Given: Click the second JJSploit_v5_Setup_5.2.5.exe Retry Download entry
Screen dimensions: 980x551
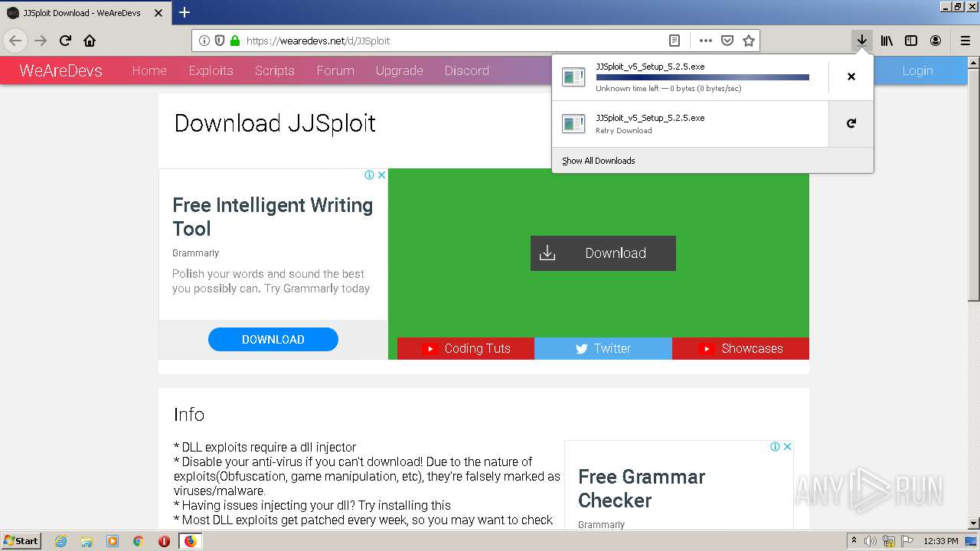Looking at the screenshot, I should point(690,123).
